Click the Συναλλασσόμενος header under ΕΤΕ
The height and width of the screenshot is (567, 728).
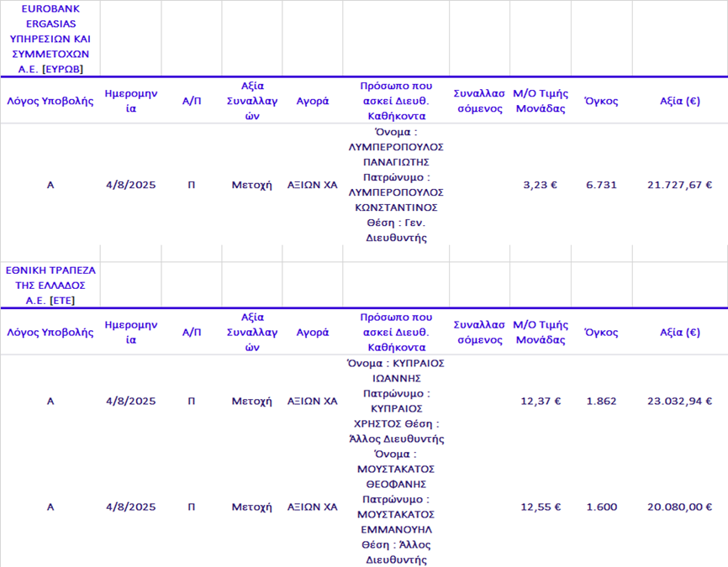tap(479, 332)
